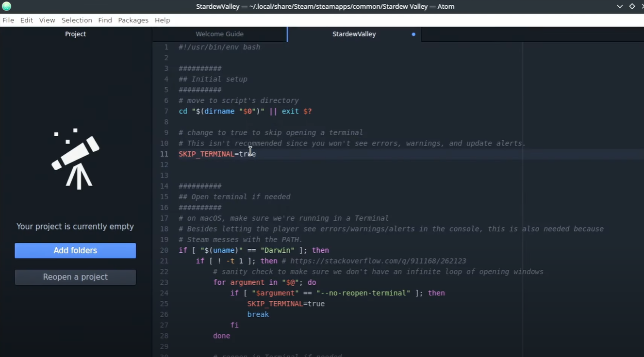Click the "#!/usr/bin/env bash" shebang line

[219, 47]
